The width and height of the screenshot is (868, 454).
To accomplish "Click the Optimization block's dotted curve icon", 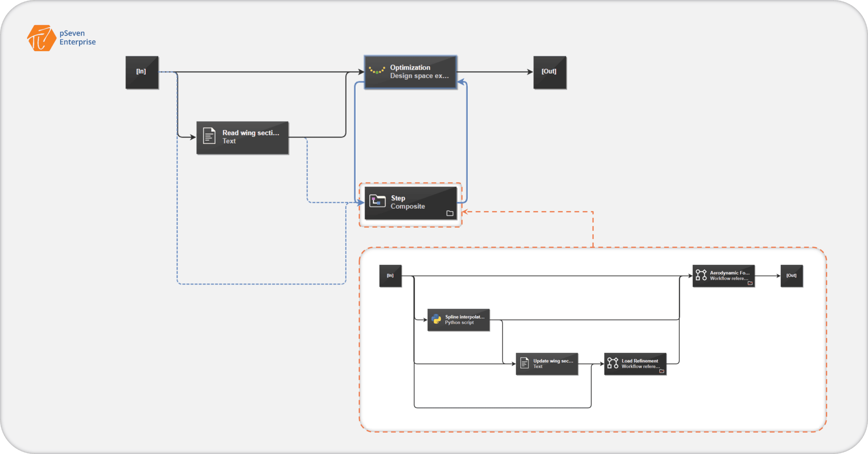I will pos(377,71).
